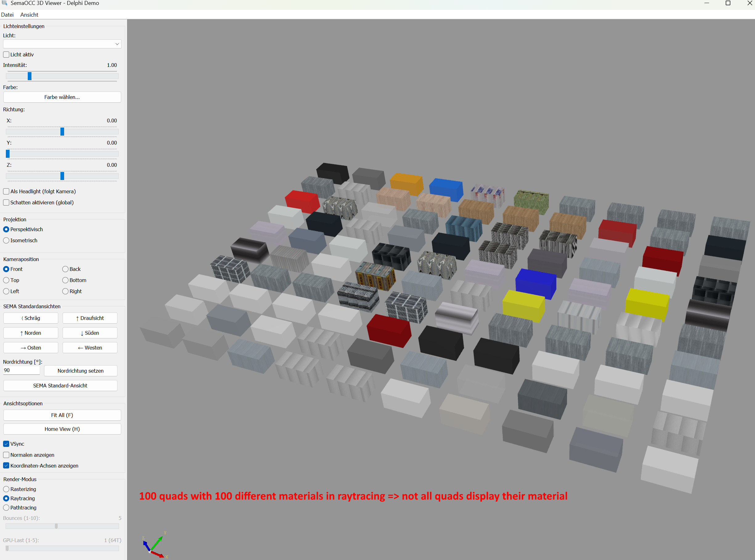Click the yellow cube in the scene
Viewport: 755px width, 560px height.
tap(523, 305)
